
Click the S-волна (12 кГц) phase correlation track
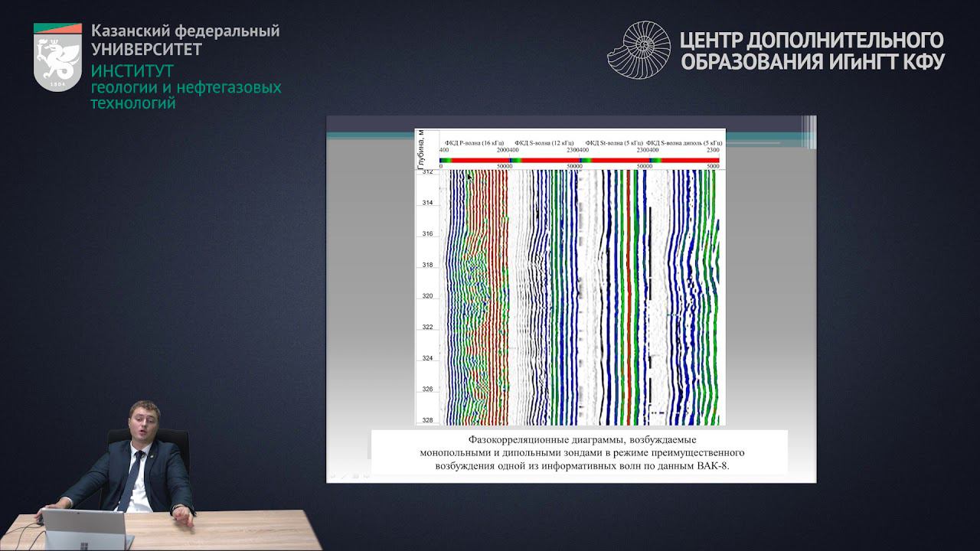tap(544, 297)
